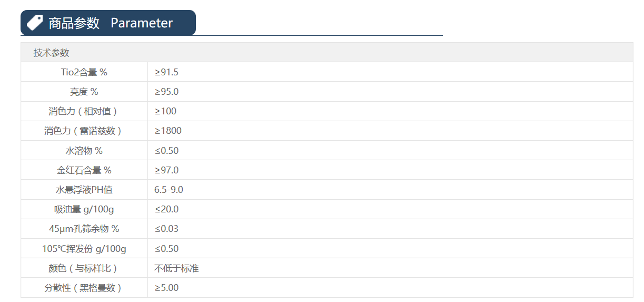The width and height of the screenshot is (644, 302).
Task: Click the 不低于标准 color value cell
Action: (176, 268)
